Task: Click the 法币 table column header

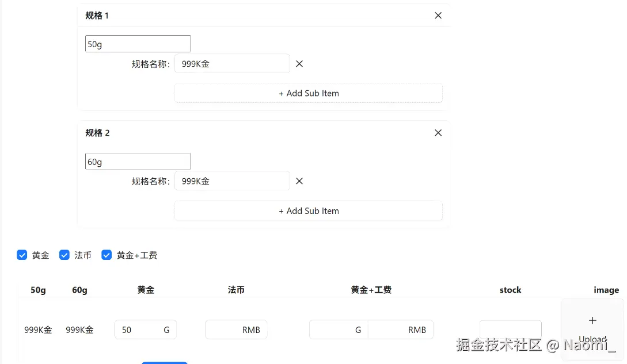Action: pos(236,290)
